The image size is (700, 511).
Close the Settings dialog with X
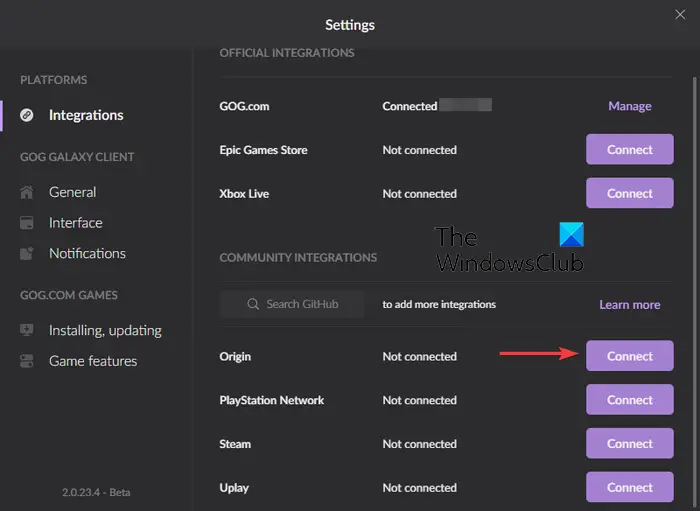pos(680,15)
